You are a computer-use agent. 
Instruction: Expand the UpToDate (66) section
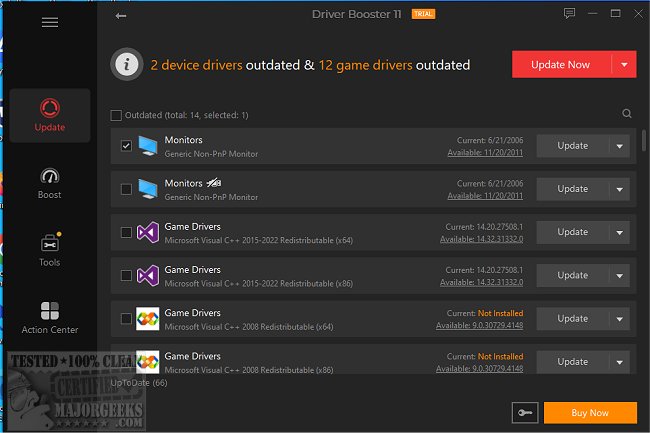pos(139,382)
